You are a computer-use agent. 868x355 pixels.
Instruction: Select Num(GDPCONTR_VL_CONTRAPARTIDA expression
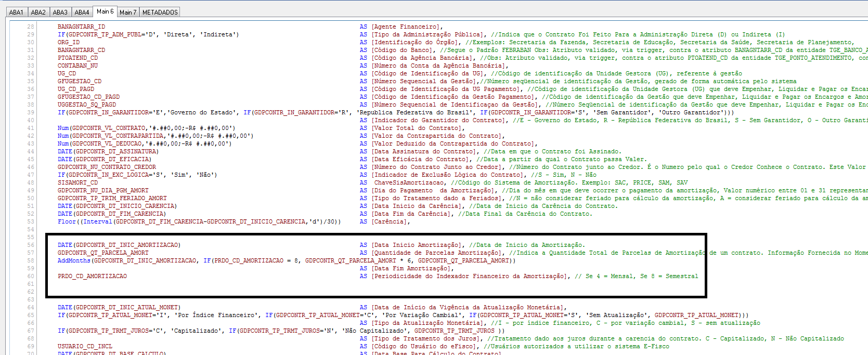tap(156, 136)
